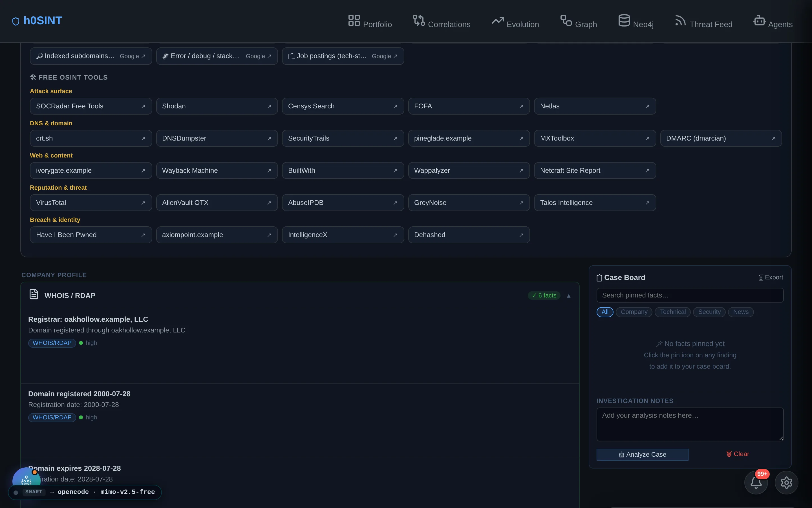Click the 6 facts badge
Screen dimensions: 812x508
click(544, 296)
